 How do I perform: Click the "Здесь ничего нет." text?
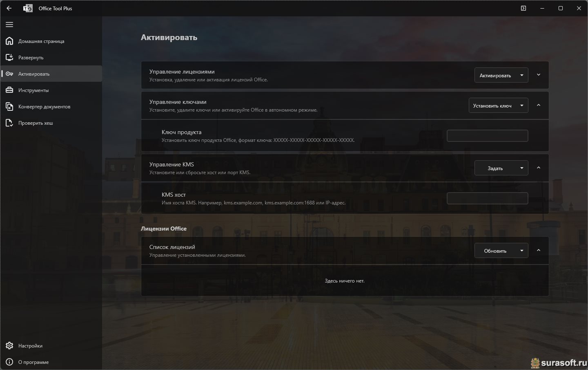[345, 281]
